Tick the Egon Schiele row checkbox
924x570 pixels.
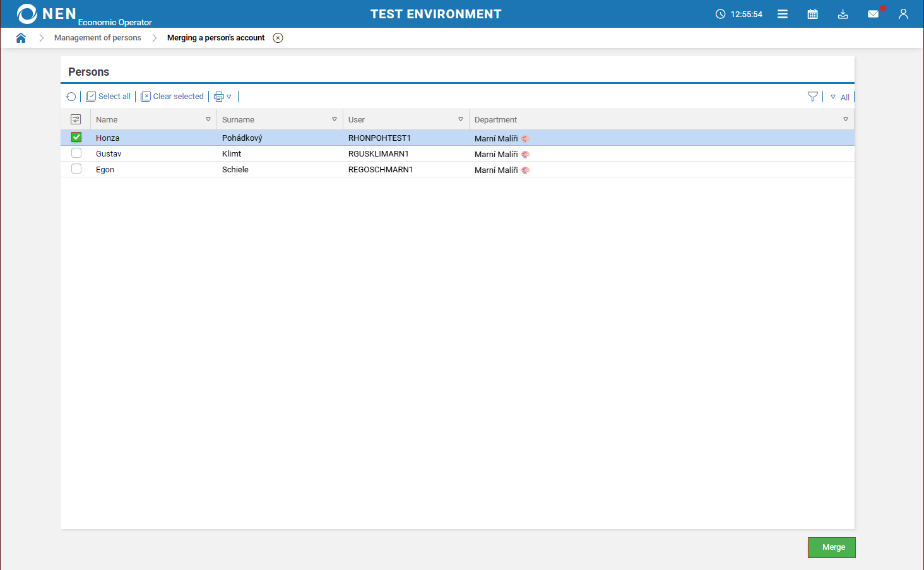click(x=76, y=169)
